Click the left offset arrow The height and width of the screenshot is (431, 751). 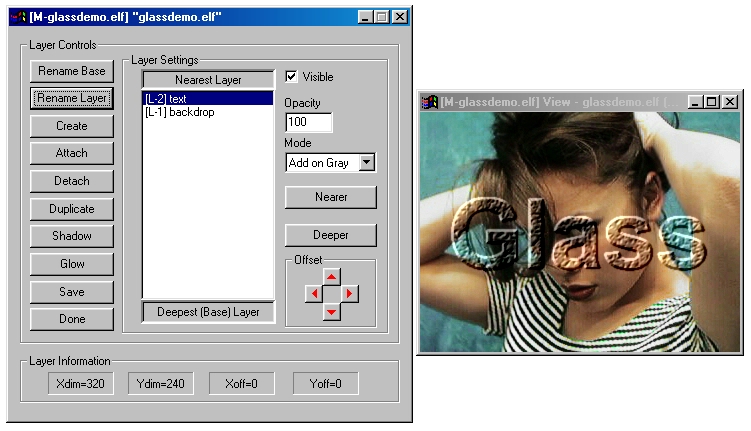pos(313,294)
